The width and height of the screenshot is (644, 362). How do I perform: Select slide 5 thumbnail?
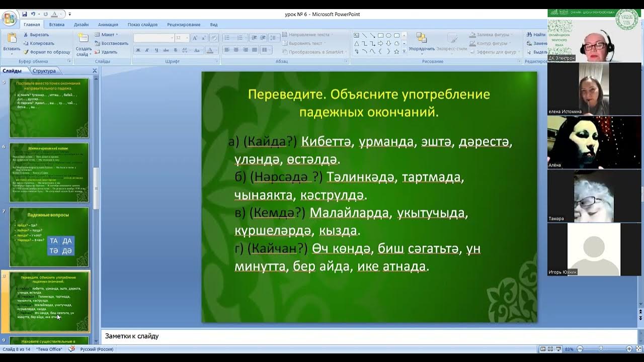pos(49,108)
